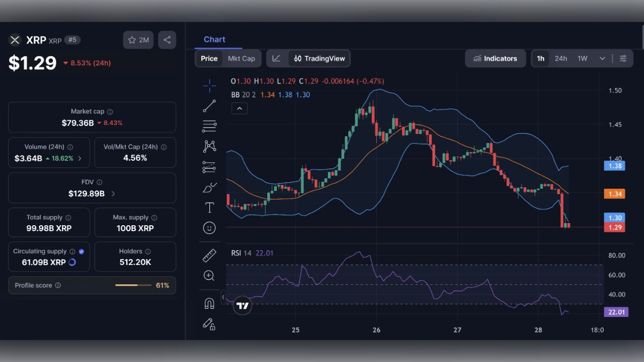Switch to the Mkt Cap tab

tap(241, 58)
